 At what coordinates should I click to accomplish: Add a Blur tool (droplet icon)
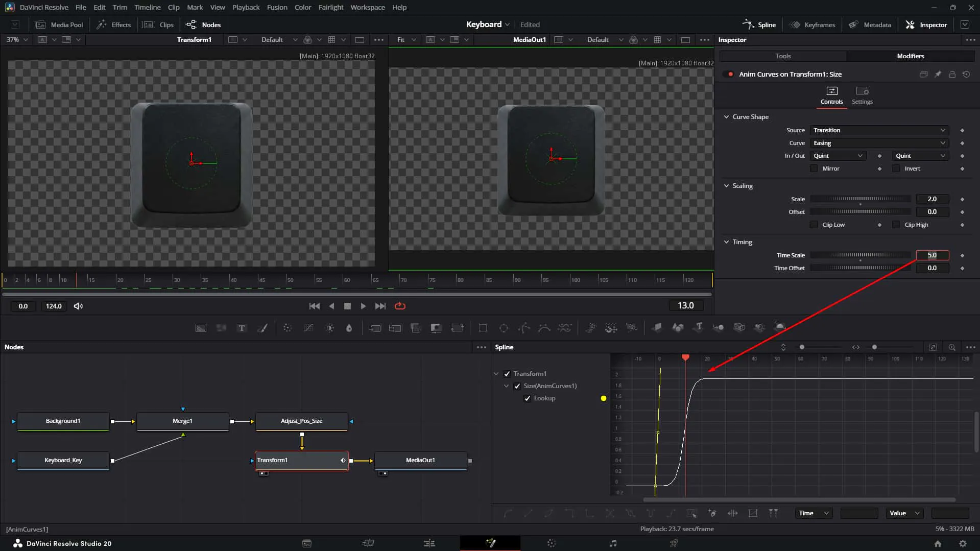point(349,328)
